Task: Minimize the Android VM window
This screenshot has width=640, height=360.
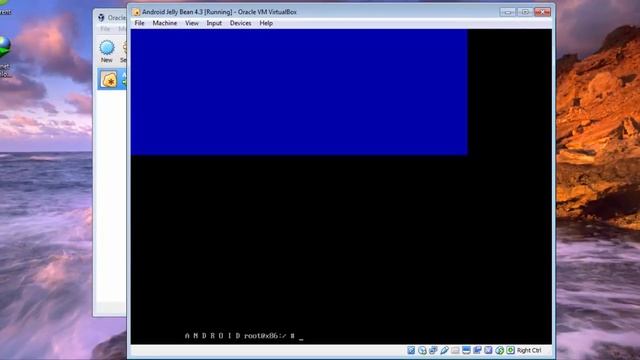Action: [508, 12]
